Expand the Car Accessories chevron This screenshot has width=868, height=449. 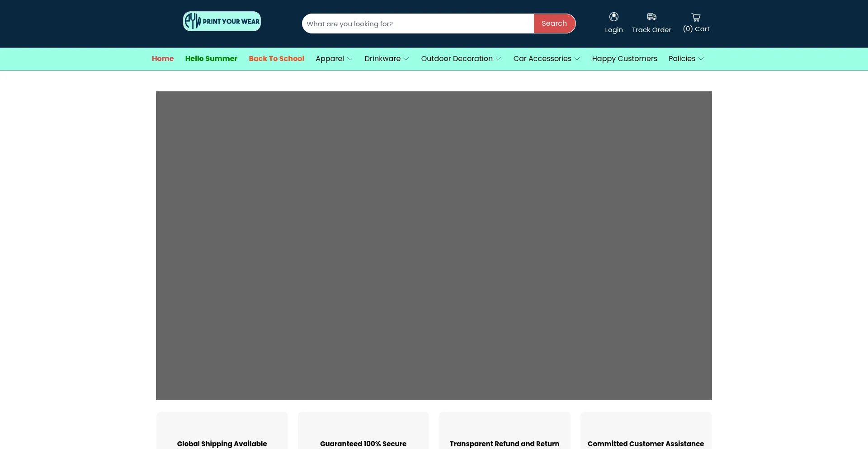tap(577, 59)
